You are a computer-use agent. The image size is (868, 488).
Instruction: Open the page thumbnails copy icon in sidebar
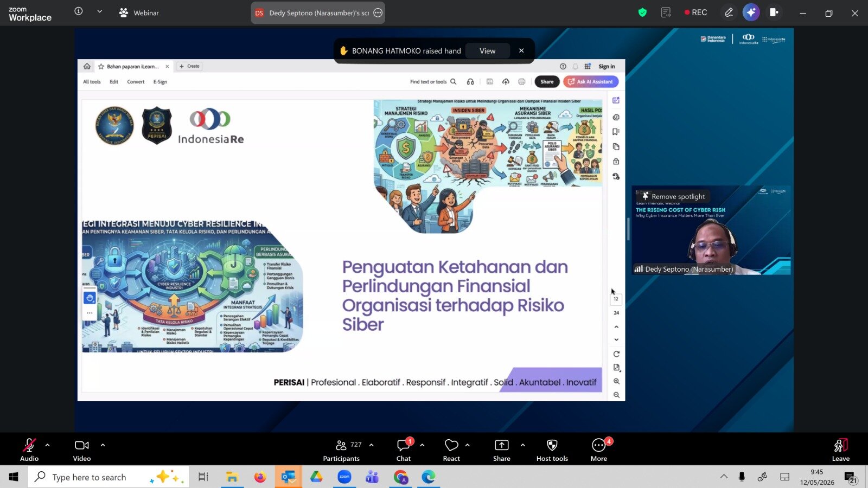coord(616,147)
